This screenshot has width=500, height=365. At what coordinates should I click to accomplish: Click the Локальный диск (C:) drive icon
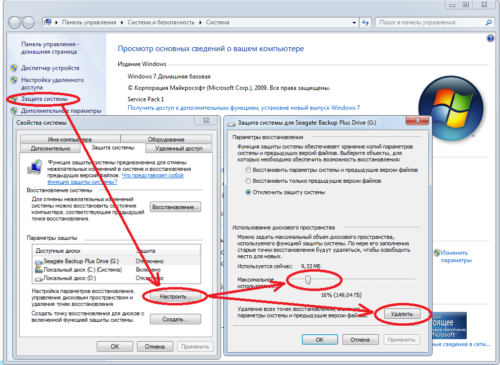tap(39, 270)
